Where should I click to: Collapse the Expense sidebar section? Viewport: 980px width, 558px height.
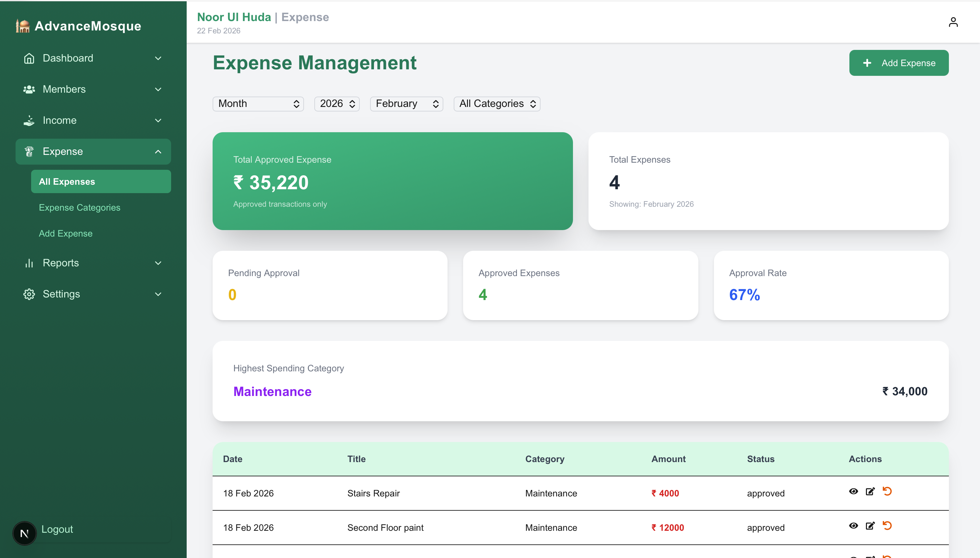pos(158,152)
